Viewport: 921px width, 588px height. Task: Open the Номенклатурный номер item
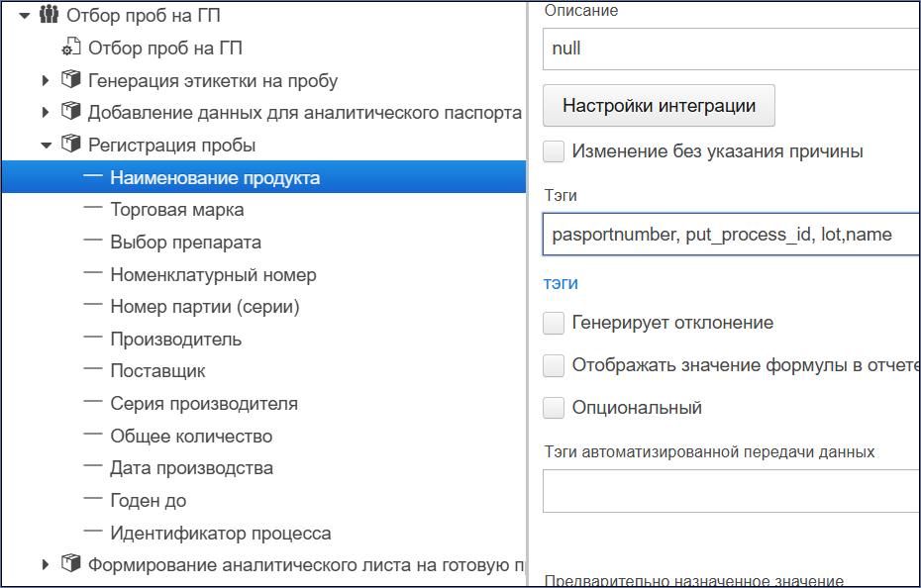(x=213, y=274)
